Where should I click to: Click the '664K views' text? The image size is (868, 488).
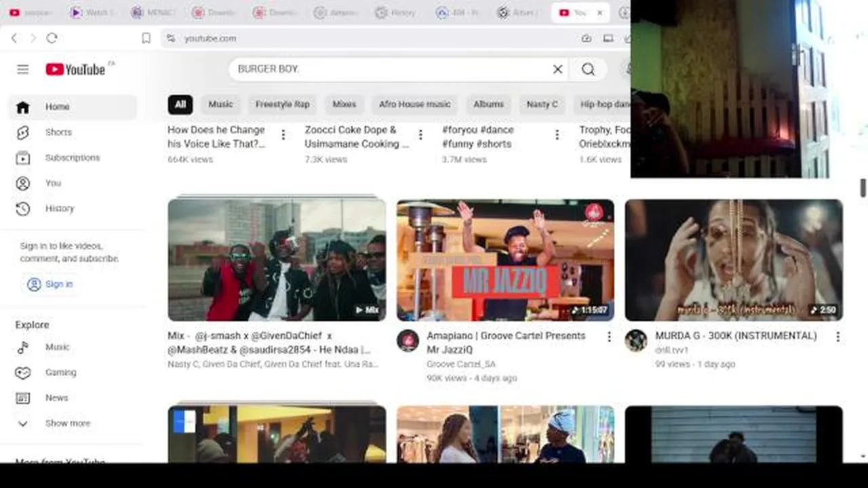pyautogui.click(x=190, y=160)
